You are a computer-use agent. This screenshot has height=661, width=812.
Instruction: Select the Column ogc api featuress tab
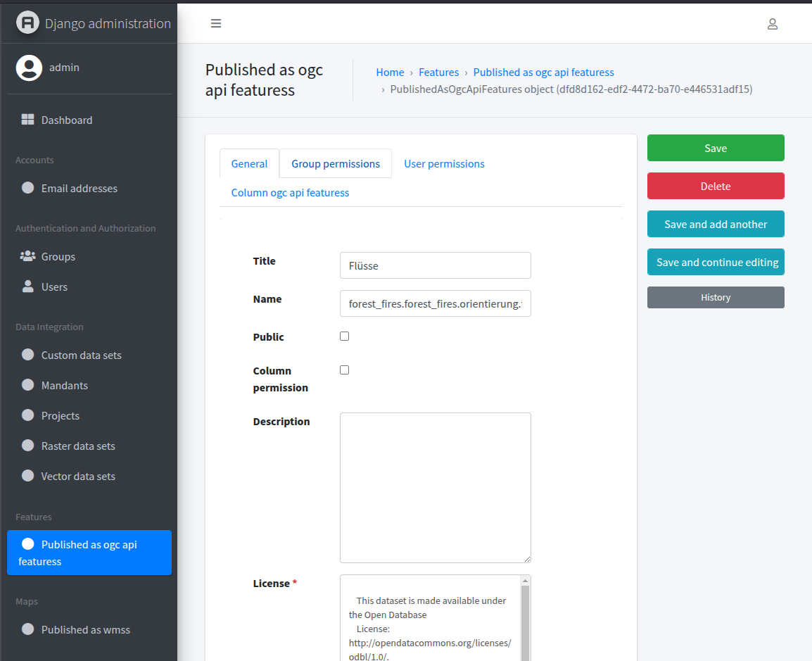coord(290,192)
